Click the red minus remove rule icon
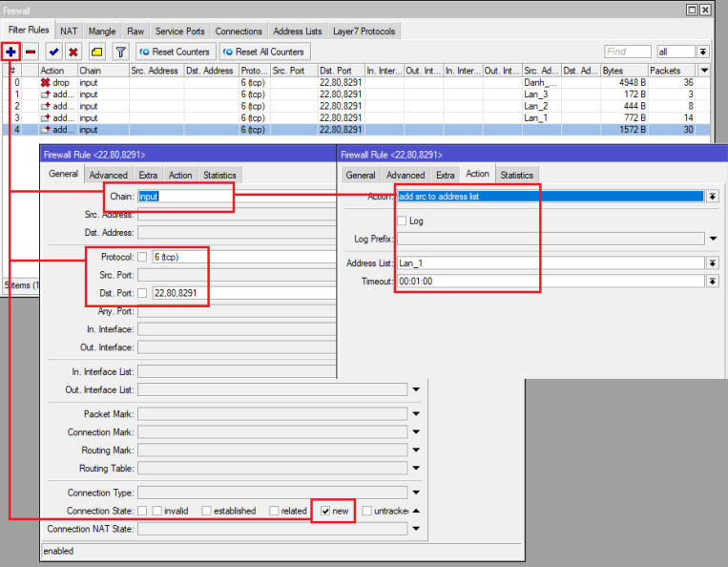 click(x=31, y=52)
